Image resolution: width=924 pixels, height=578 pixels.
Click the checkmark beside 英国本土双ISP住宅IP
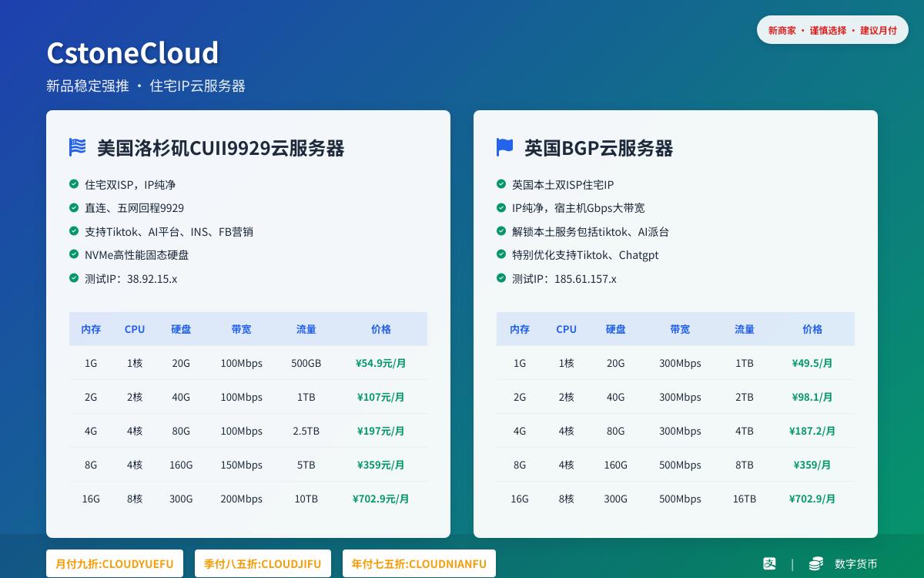[x=500, y=185]
